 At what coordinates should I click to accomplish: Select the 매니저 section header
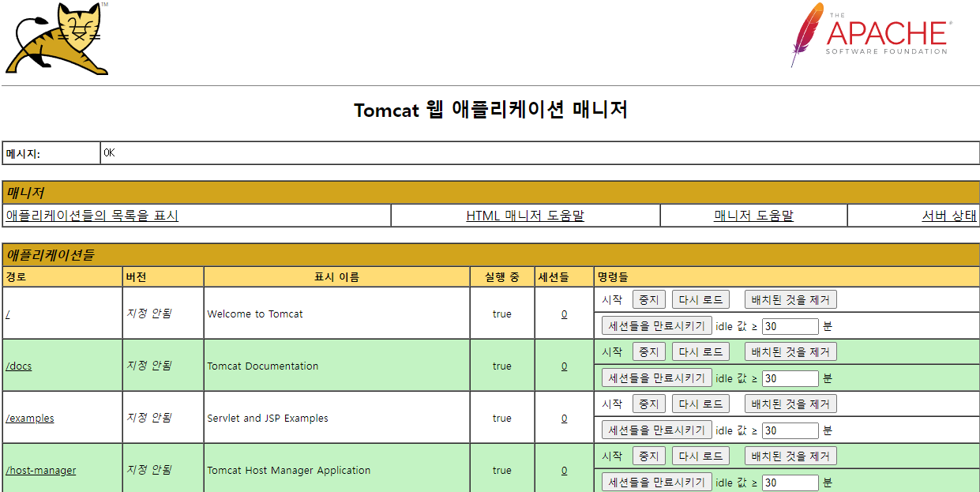tap(490, 193)
